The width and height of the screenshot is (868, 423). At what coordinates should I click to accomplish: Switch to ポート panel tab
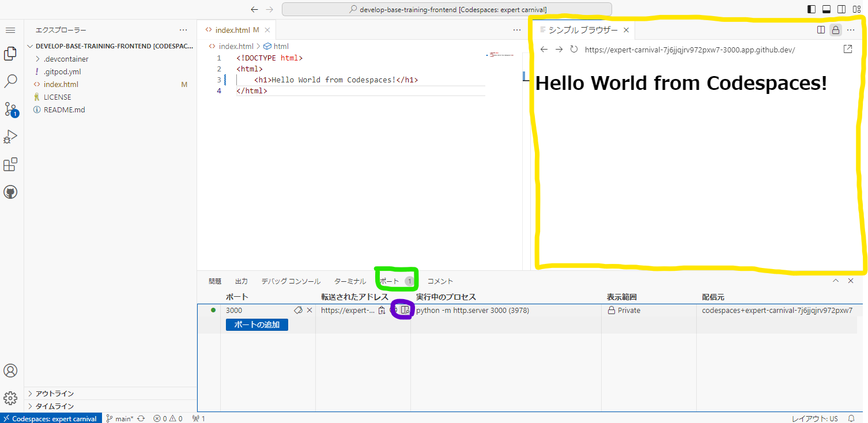[x=397, y=281]
